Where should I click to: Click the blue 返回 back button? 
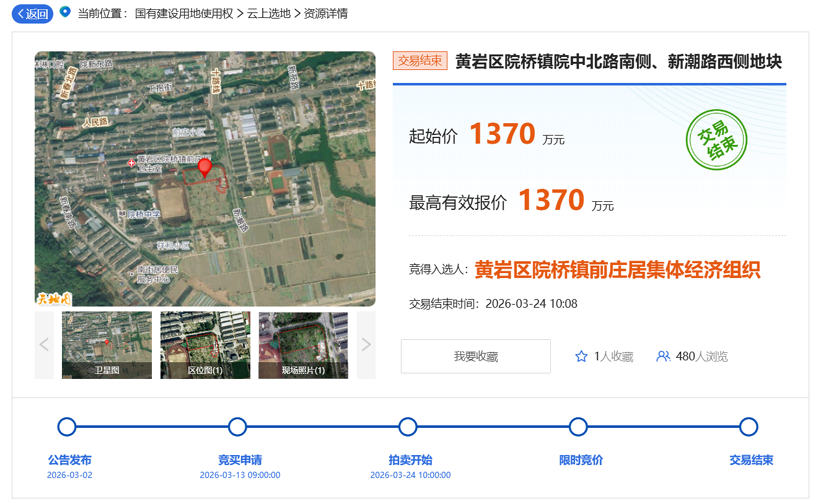32,14
